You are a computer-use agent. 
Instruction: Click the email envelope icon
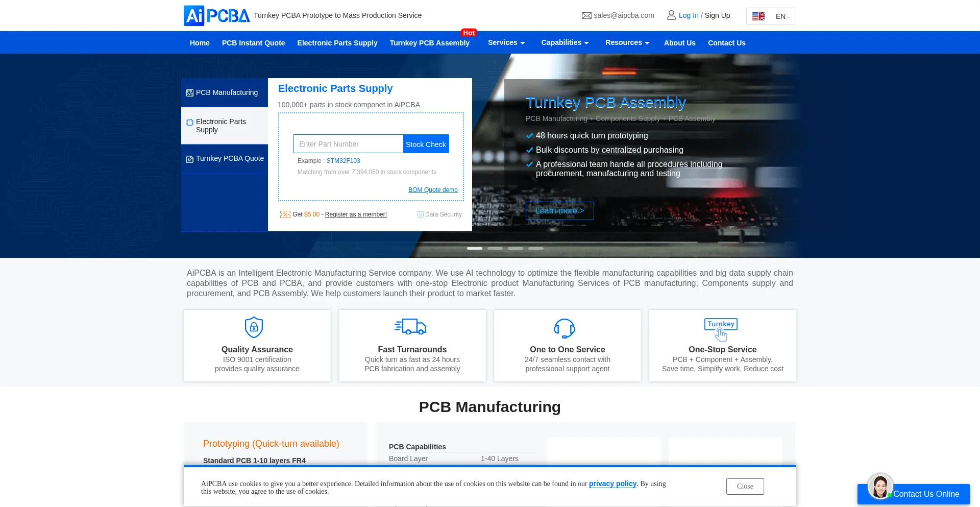click(586, 16)
